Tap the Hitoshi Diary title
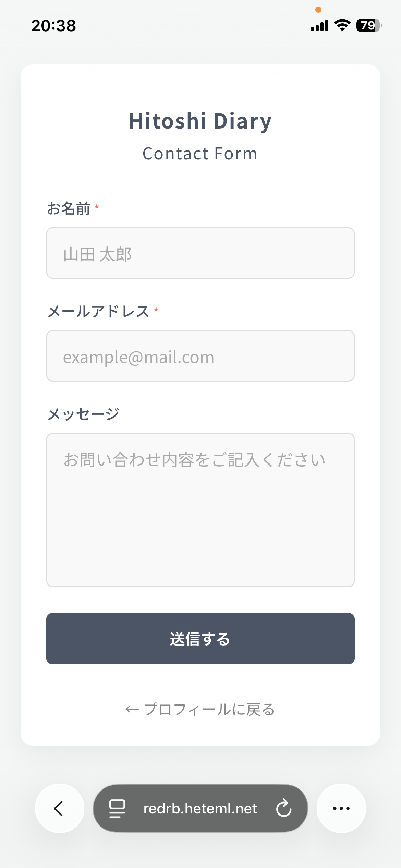Viewport: 401px width, 868px height. click(x=200, y=121)
